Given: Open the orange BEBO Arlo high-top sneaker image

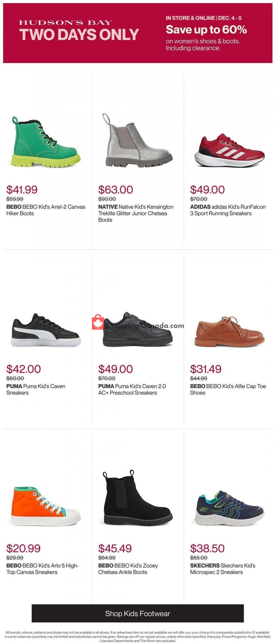Looking at the screenshot, I should (46, 506).
